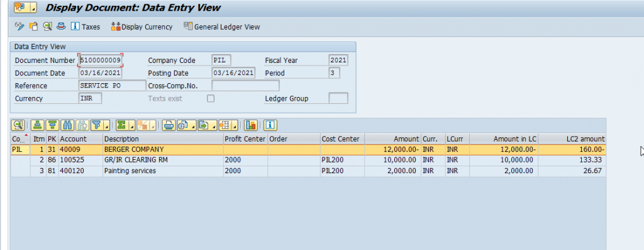This screenshot has height=250, width=644.
Task: Click the Document Number input field
Action: 101,60
